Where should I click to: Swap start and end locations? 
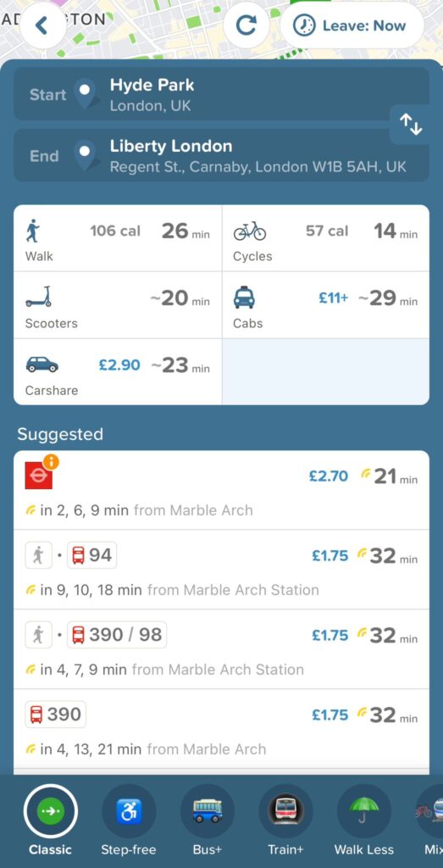point(410,124)
